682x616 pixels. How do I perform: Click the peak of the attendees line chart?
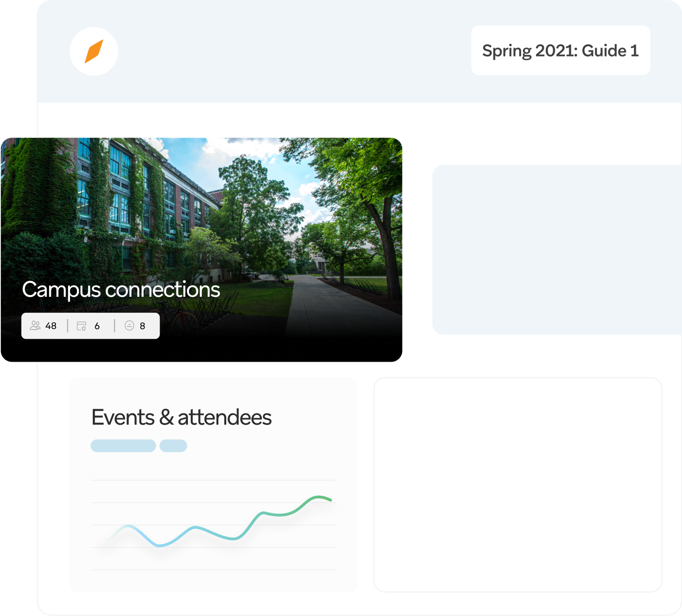[x=320, y=497]
